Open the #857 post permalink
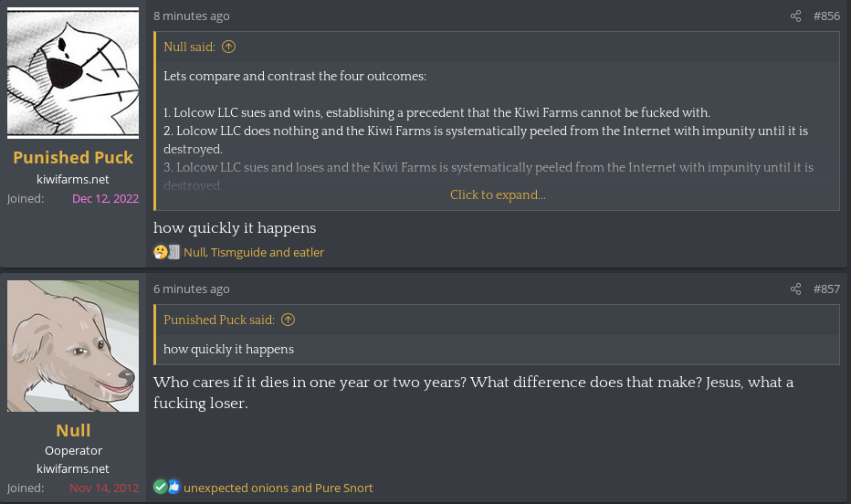Screen dimensions: 851x504 (826, 289)
